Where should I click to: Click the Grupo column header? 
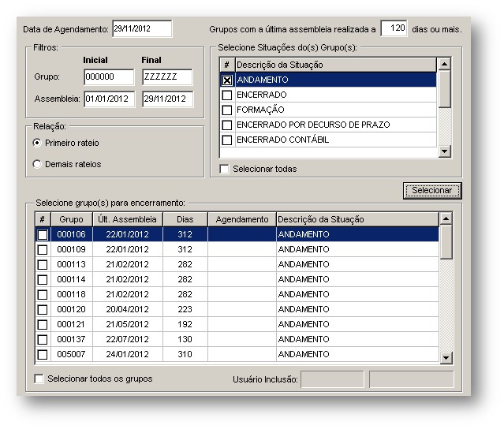click(x=71, y=219)
